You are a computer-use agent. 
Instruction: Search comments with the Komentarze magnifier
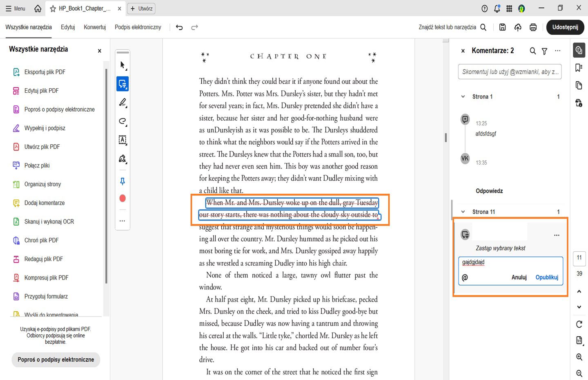point(533,51)
